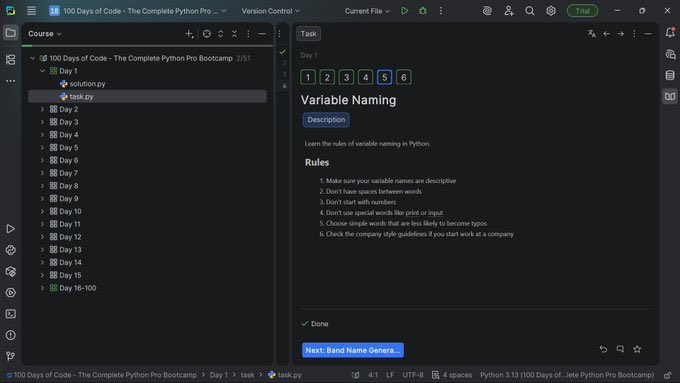
Task: Go to previous task arrow
Action: [606, 33]
